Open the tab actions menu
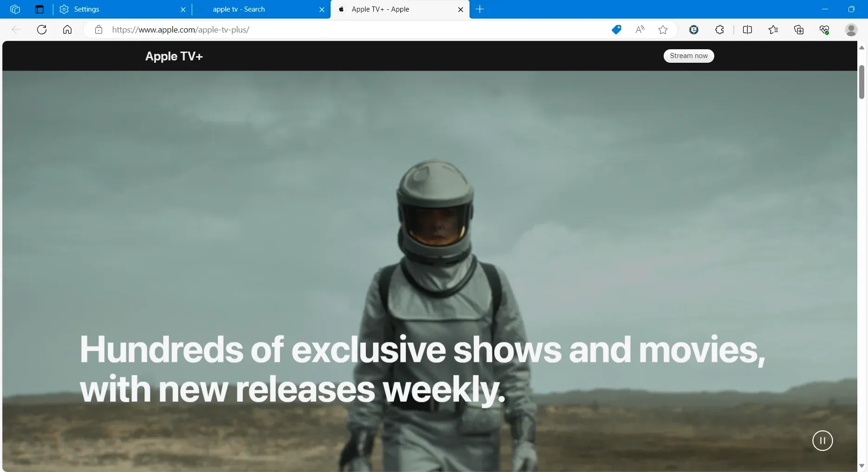The image size is (868, 472). 39,9
